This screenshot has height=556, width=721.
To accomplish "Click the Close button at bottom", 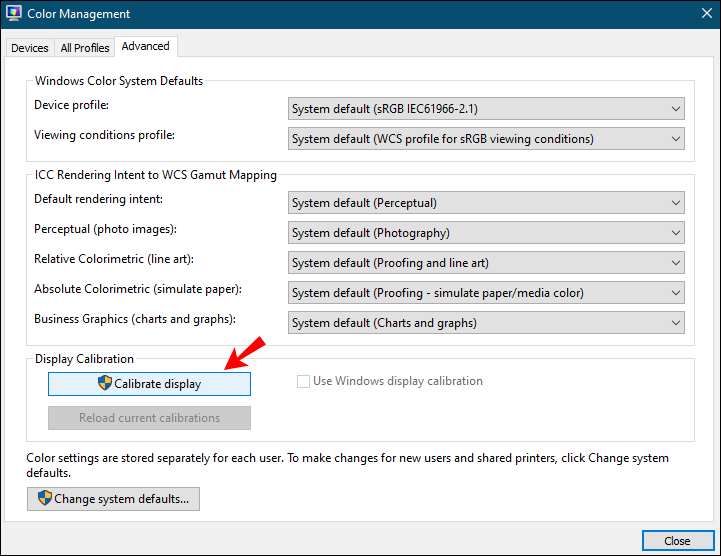I will pyautogui.click(x=678, y=541).
